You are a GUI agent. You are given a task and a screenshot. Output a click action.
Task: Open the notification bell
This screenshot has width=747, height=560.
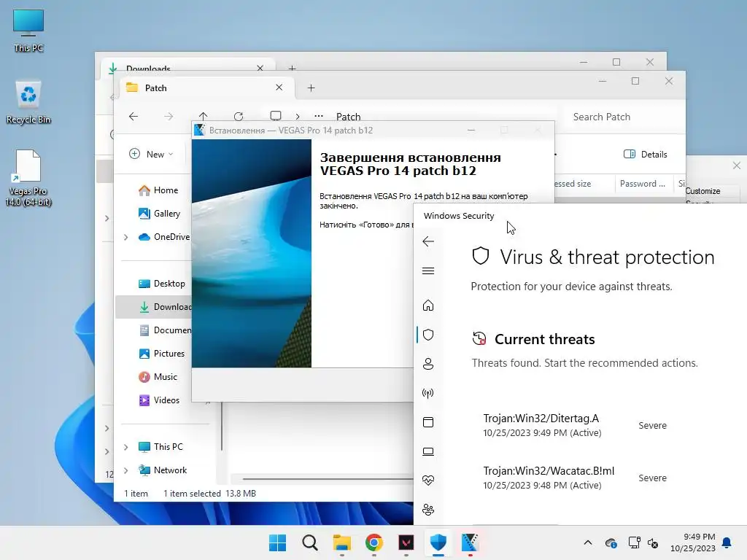(x=727, y=542)
